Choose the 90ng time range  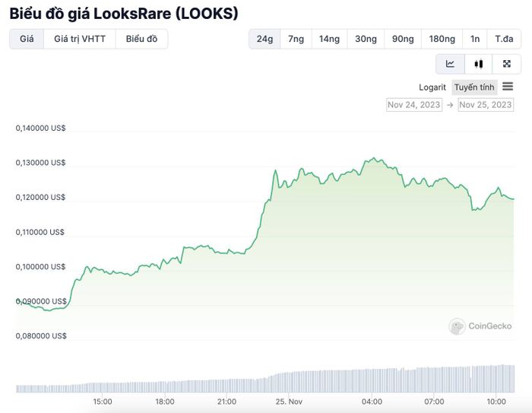(x=403, y=39)
